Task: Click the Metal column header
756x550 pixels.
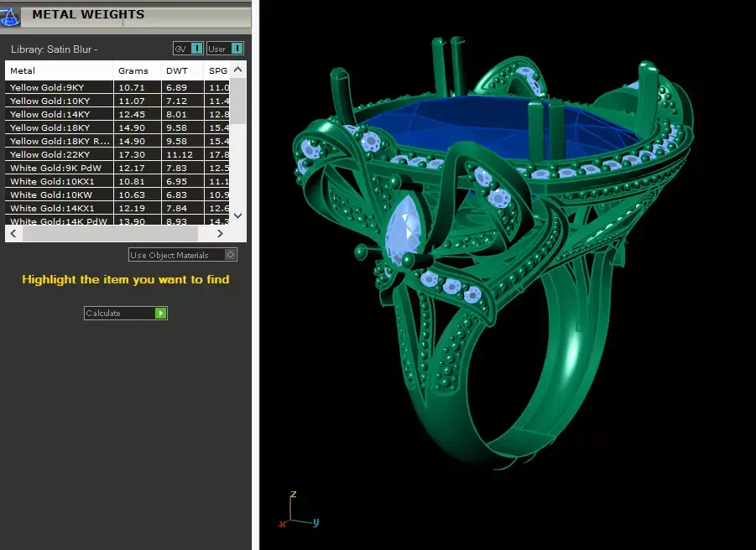Action: point(60,70)
